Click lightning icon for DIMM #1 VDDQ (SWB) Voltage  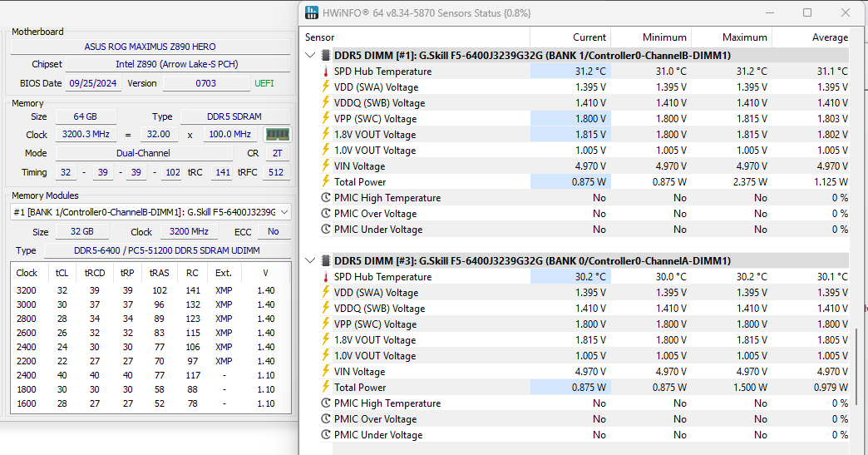pos(326,103)
